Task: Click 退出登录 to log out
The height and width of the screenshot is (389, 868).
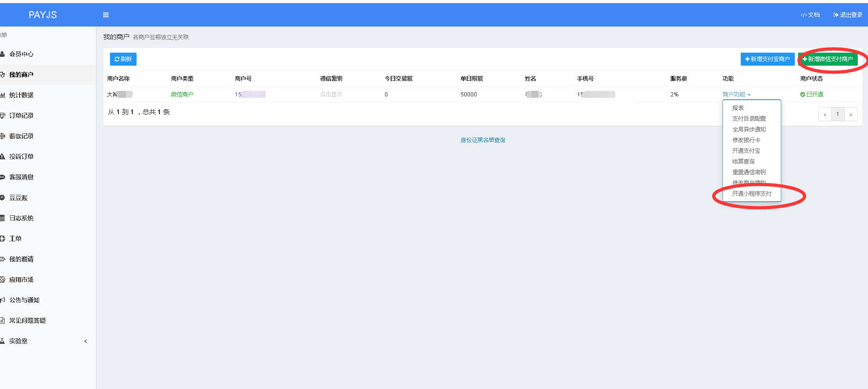Action: pyautogui.click(x=848, y=15)
